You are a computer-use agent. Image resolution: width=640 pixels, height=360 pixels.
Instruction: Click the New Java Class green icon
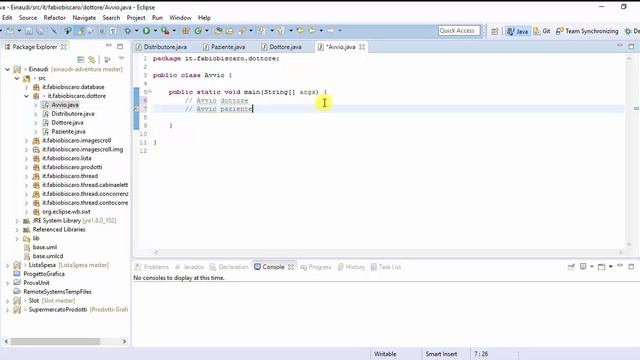[198, 31]
